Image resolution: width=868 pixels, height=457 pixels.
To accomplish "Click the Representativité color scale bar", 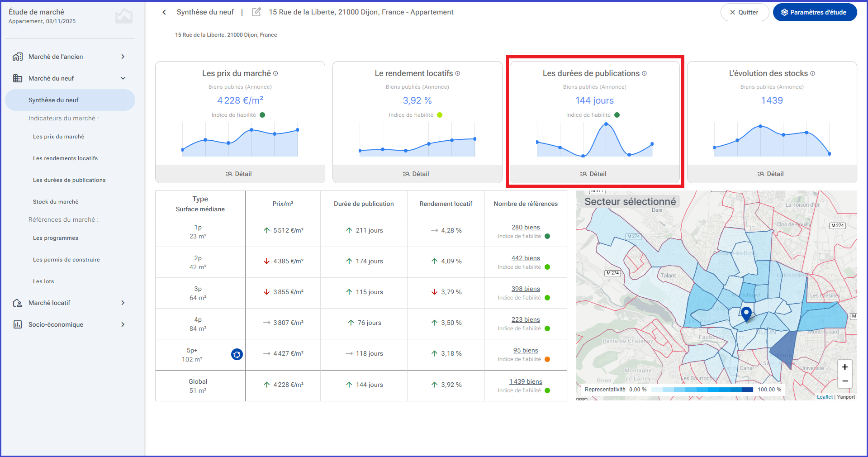I will [x=702, y=390].
